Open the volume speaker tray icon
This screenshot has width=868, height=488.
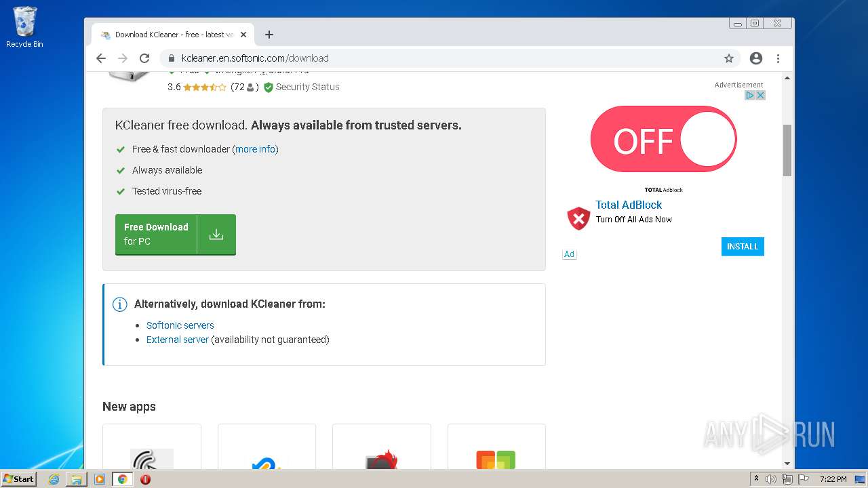point(771,479)
